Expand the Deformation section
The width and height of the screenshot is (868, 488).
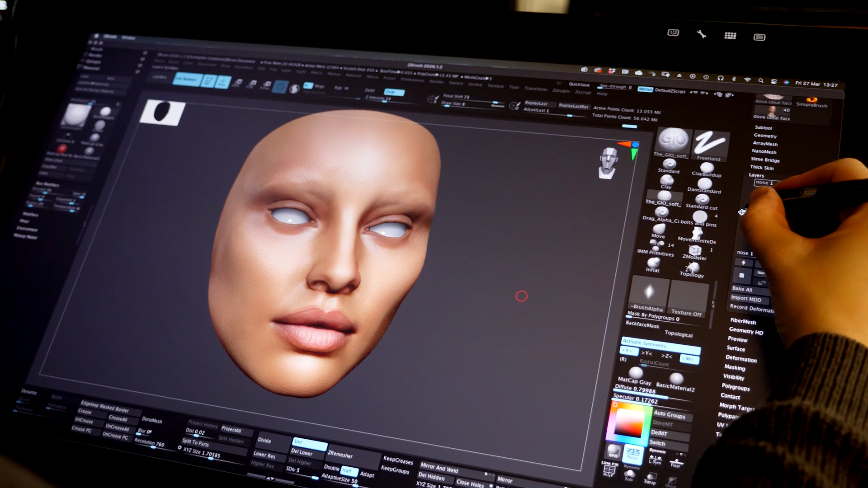[x=741, y=359]
